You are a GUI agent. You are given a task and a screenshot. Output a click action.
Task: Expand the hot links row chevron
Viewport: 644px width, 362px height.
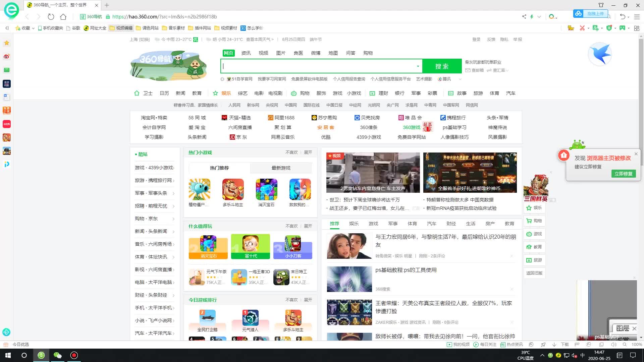(460, 79)
